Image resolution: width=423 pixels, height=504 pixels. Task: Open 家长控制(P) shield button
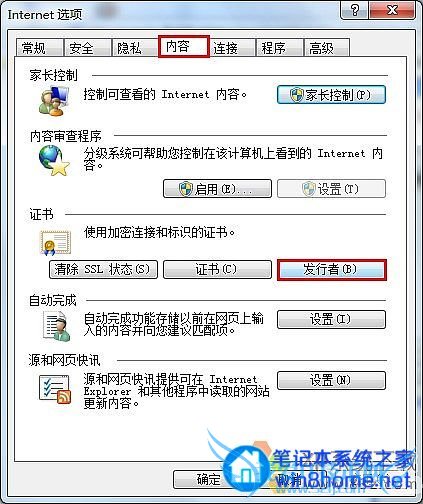point(331,95)
